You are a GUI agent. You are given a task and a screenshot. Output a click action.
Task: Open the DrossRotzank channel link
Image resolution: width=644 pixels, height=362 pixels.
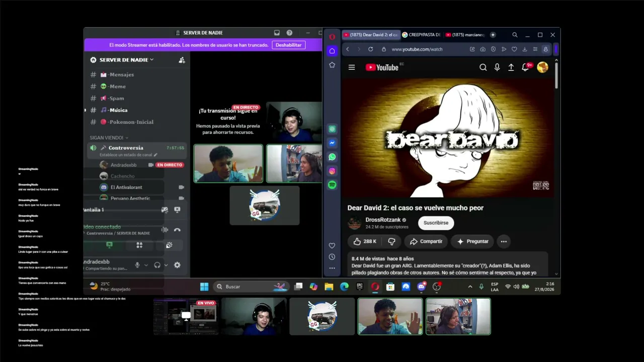(x=383, y=220)
